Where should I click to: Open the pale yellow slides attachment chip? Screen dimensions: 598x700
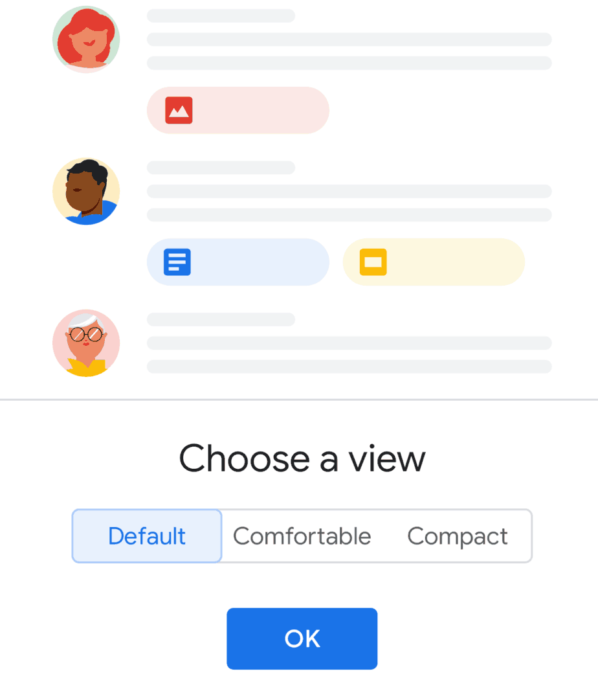(434, 262)
